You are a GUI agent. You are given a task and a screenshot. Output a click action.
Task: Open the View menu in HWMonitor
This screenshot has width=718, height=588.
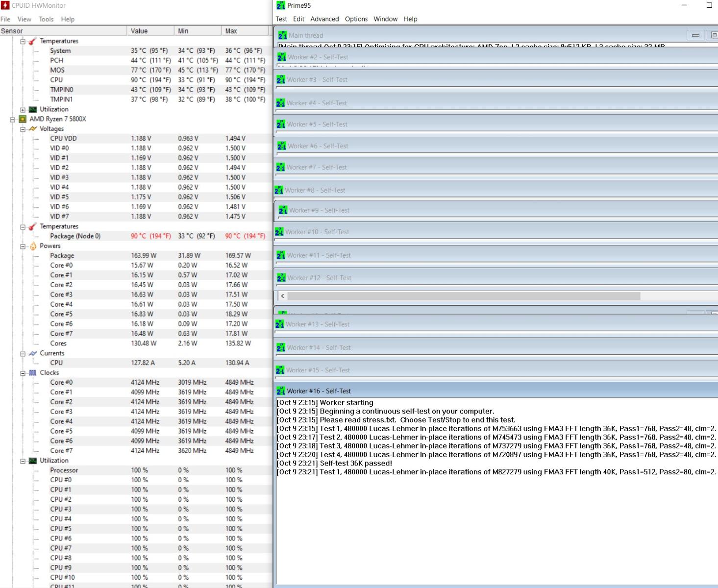[25, 19]
